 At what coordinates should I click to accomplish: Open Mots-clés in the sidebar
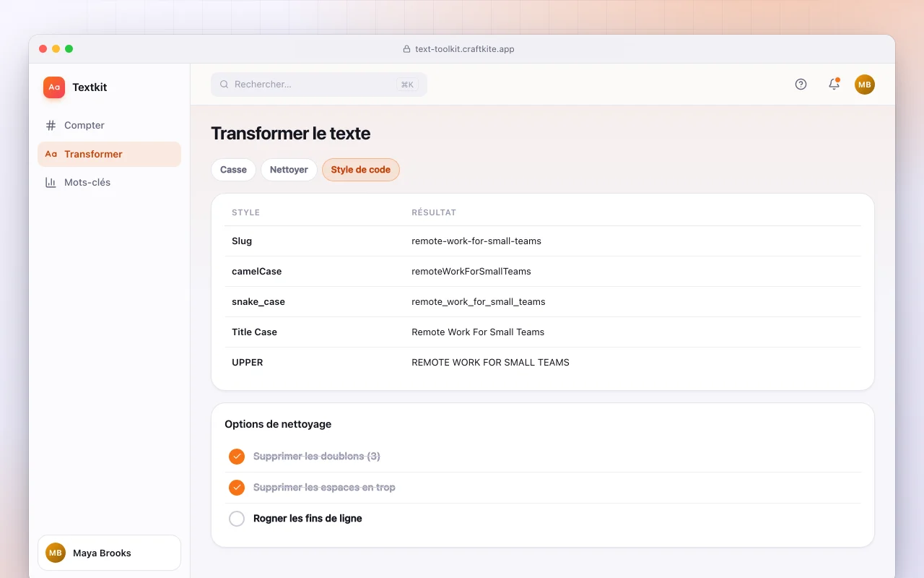[x=109, y=182]
